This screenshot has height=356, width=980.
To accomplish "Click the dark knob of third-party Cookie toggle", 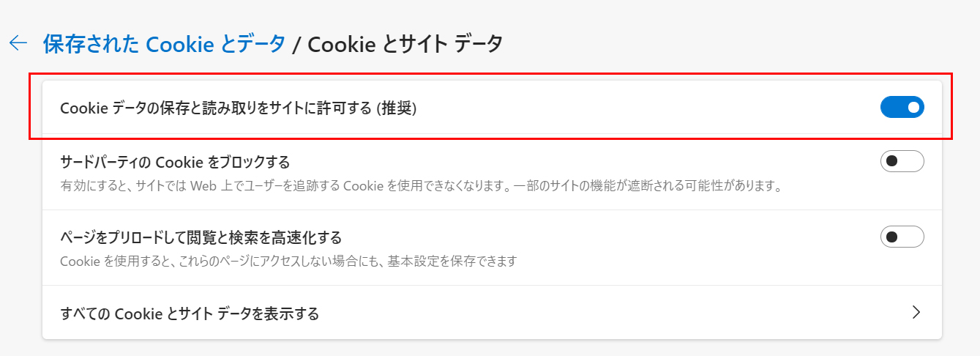I will coord(891,161).
